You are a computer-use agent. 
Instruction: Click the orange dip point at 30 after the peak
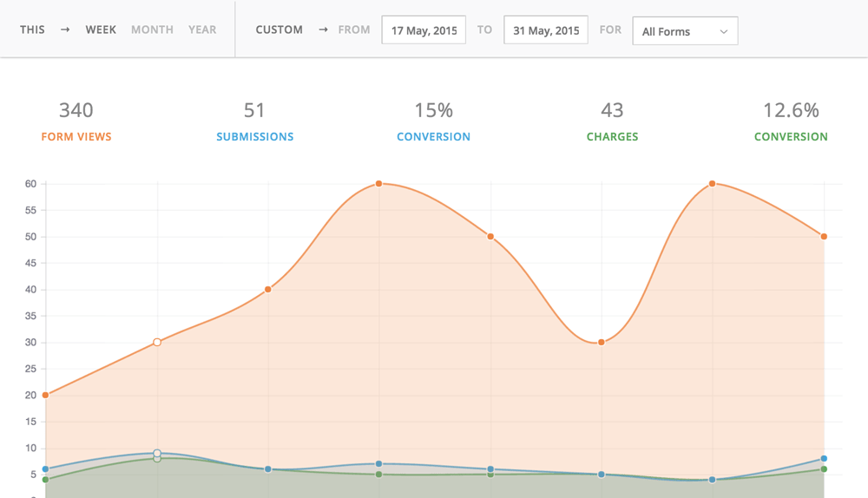(x=601, y=342)
